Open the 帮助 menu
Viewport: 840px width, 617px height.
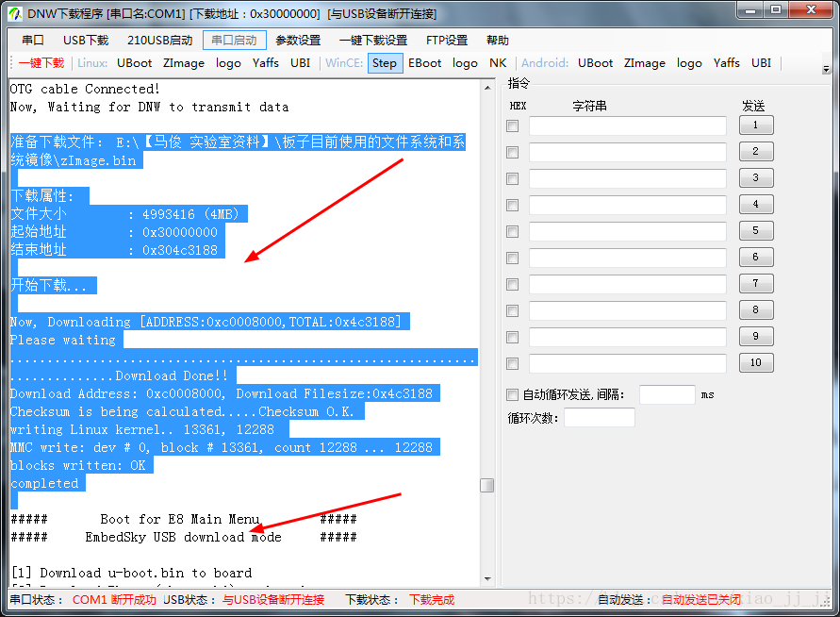coord(497,41)
